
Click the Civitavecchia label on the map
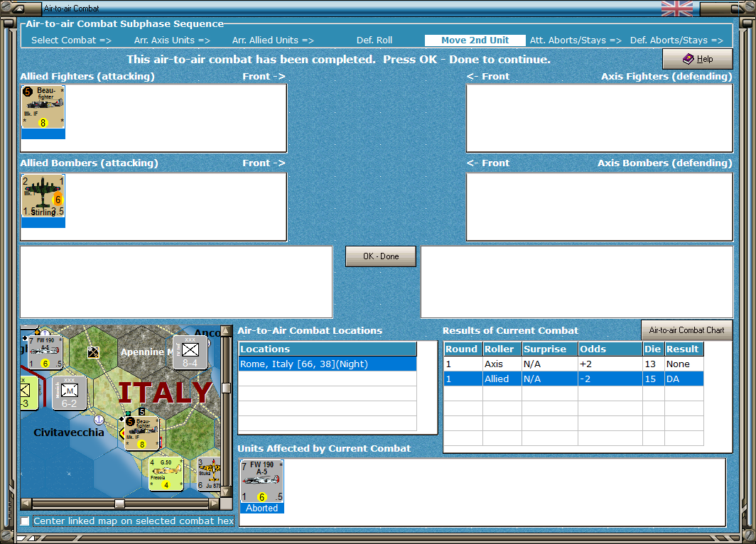(x=68, y=433)
